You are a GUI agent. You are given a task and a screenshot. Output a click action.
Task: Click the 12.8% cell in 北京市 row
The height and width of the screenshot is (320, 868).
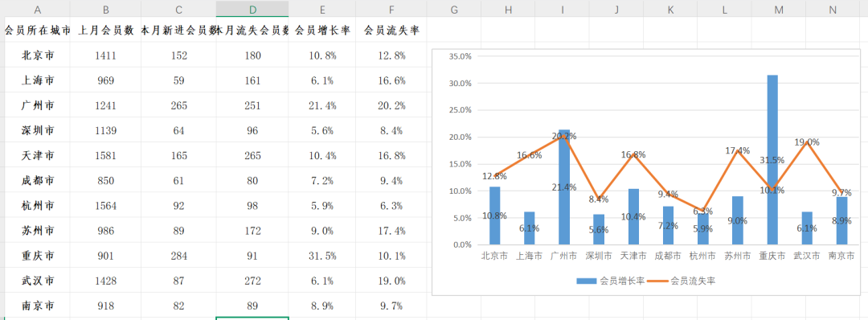tap(391, 55)
